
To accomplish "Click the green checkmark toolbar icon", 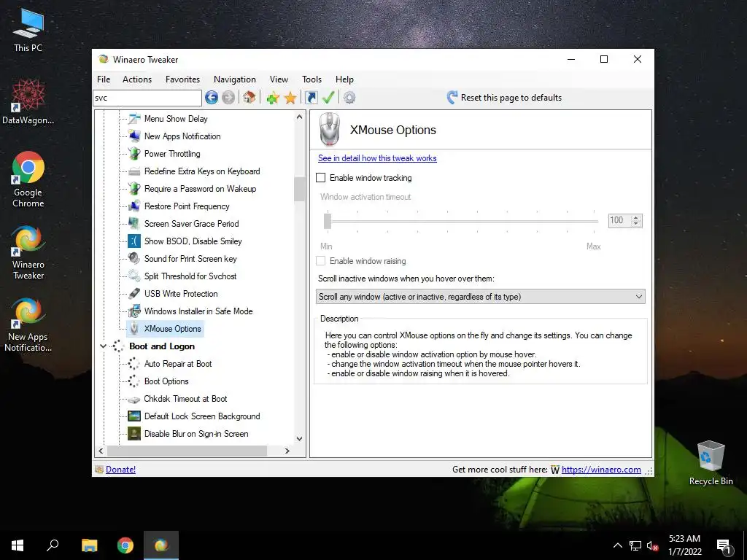I will click(x=328, y=98).
